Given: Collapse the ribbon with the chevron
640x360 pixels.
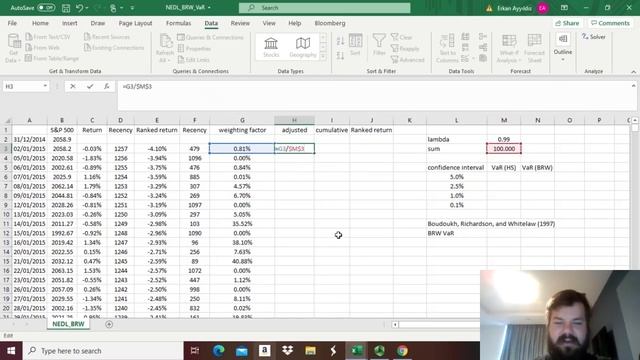Looking at the screenshot, I should tap(633, 72).
